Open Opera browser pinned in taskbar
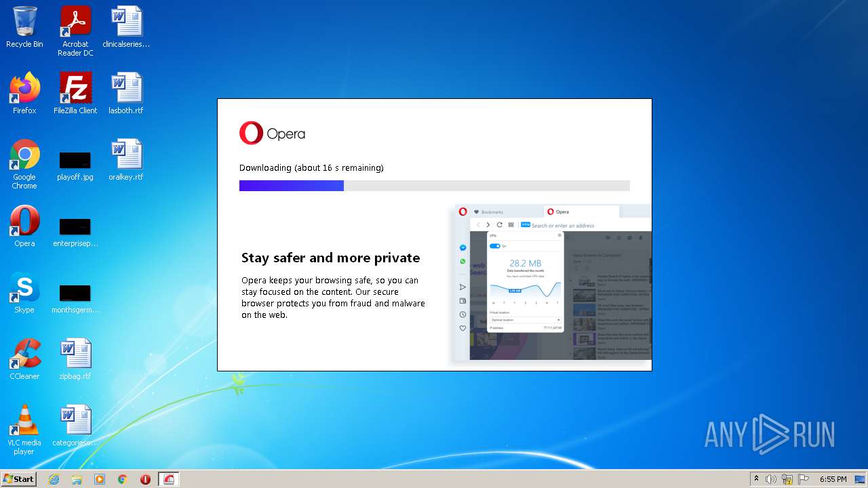 (x=145, y=479)
